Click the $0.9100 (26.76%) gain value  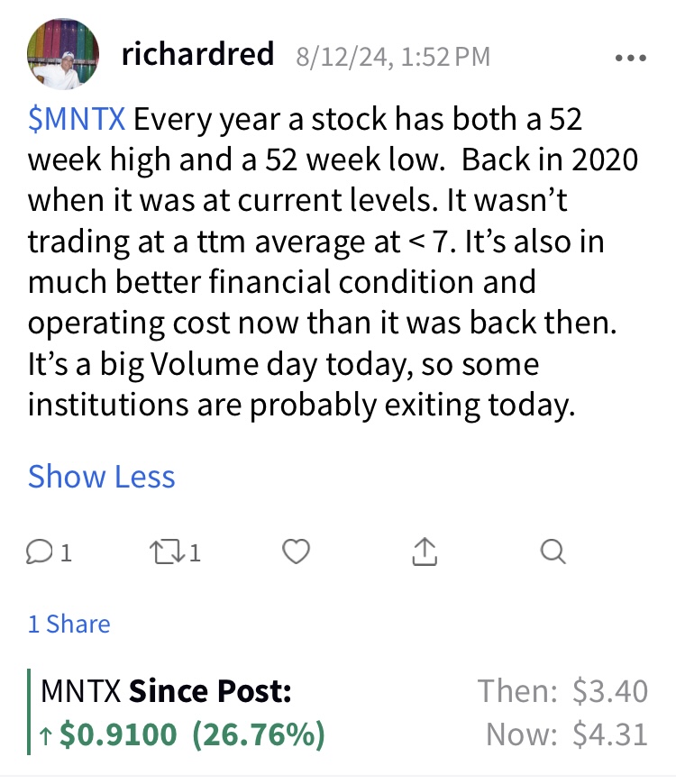click(x=192, y=735)
